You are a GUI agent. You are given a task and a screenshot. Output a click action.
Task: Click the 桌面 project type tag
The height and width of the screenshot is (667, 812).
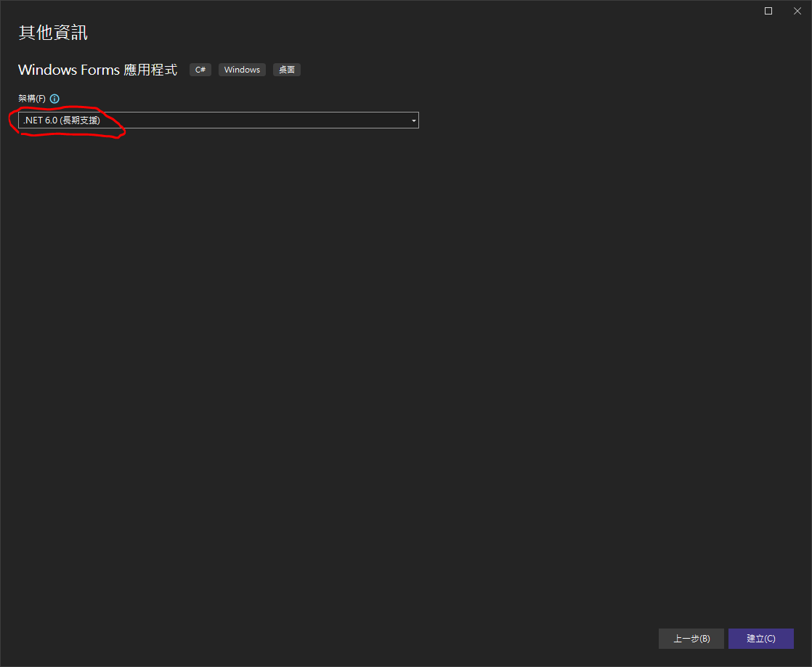coord(287,70)
